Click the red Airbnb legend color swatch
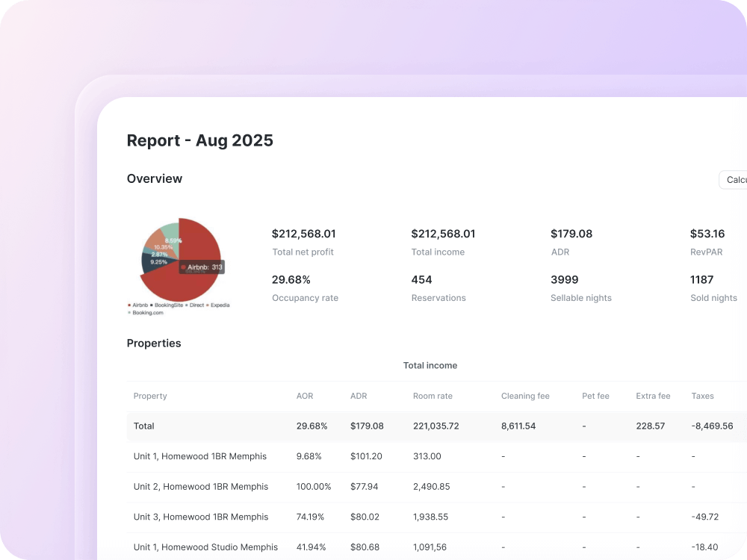The width and height of the screenshot is (747, 560). 129,305
